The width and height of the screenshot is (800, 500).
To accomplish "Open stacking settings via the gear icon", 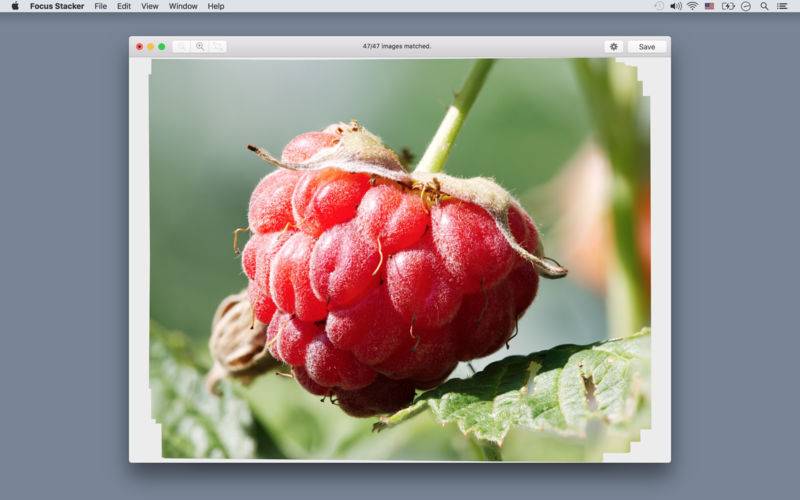I will [614, 46].
